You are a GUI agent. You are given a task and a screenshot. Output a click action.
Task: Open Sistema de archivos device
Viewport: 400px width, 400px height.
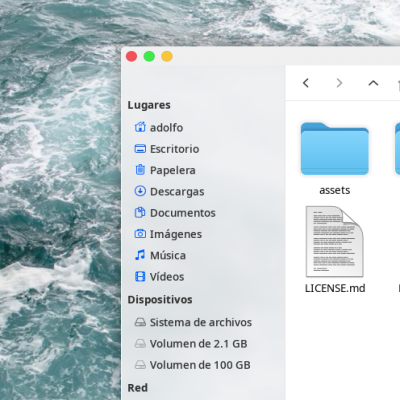(193, 322)
